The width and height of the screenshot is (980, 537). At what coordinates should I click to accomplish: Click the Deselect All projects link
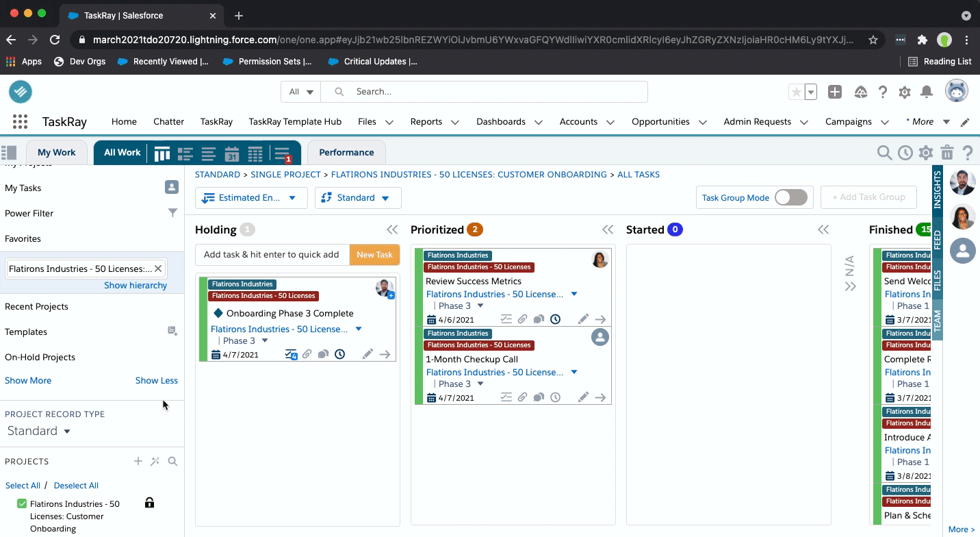tap(76, 486)
